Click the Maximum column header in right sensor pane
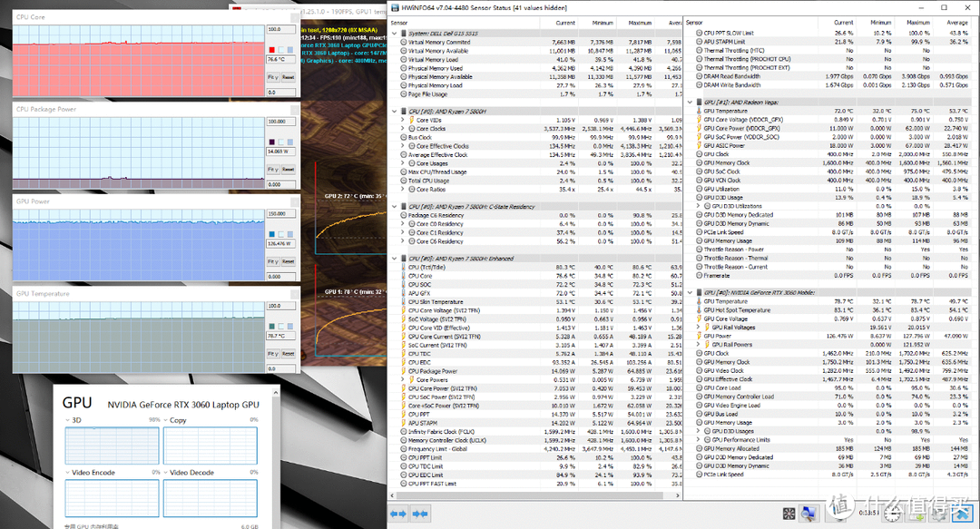 918,23
